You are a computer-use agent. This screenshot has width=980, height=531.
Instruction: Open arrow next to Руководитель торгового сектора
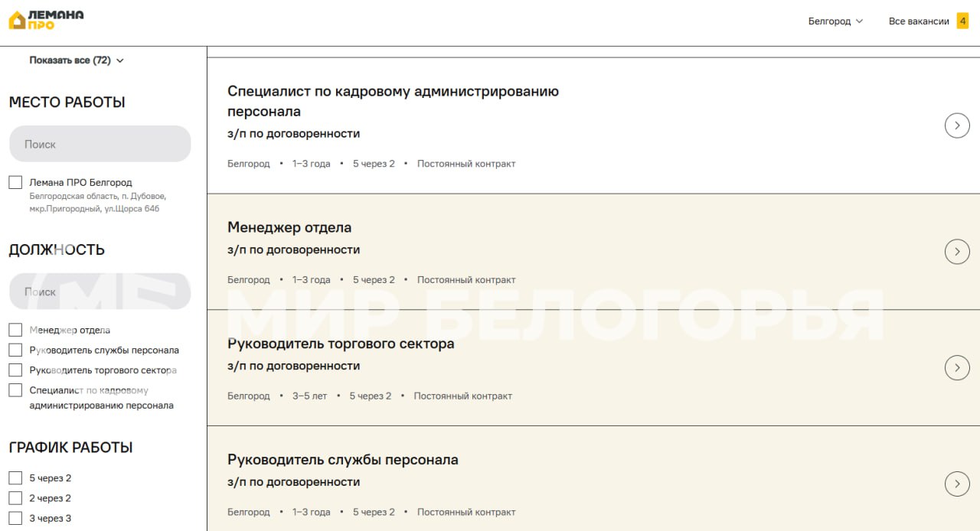pyautogui.click(x=957, y=368)
